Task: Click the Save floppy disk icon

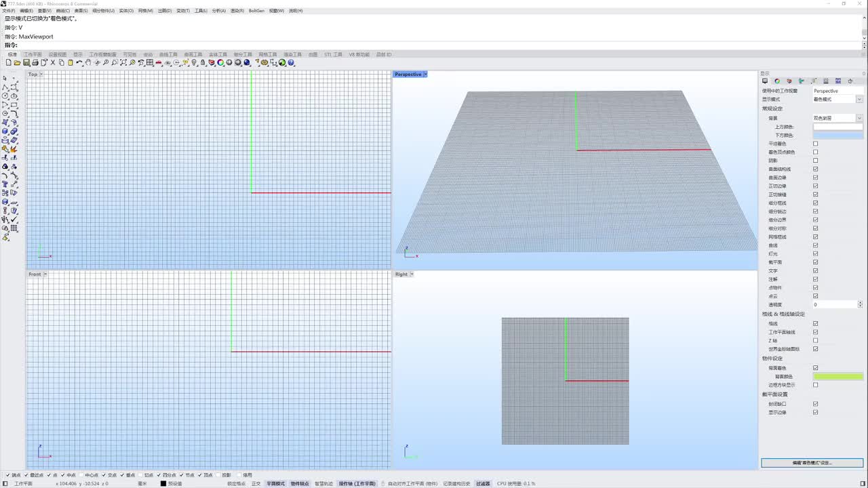Action: (26, 62)
